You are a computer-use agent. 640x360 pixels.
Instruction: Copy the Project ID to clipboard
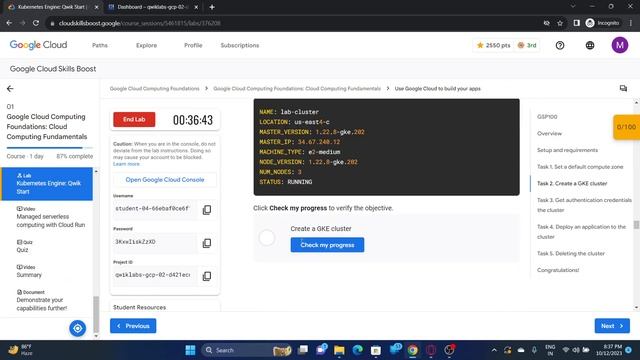pyautogui.click(x=207, y=276)
